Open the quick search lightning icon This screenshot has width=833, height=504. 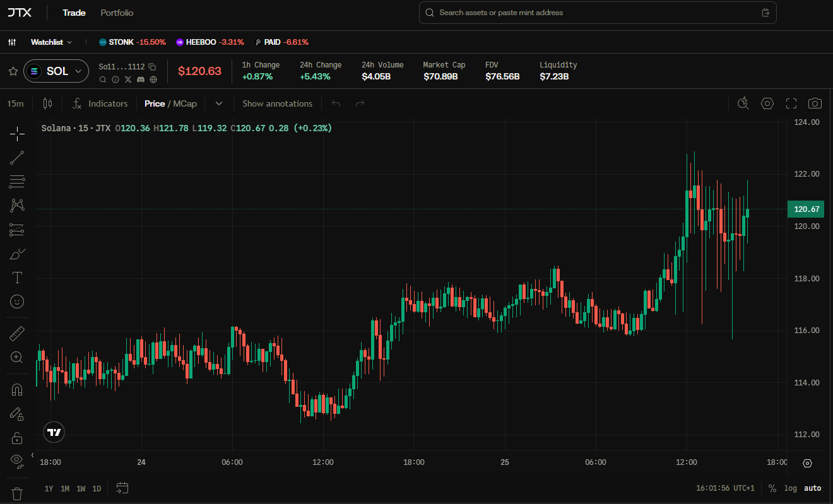(743, 103)
